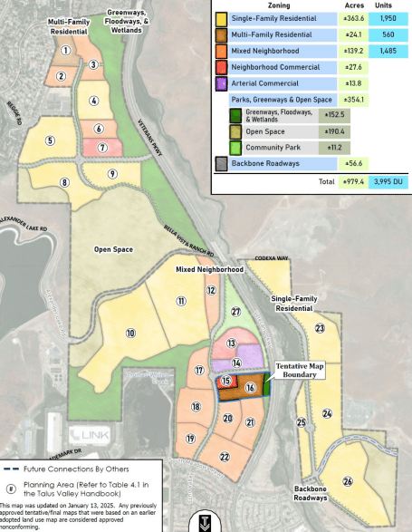412x532 pixels.
Task: Click the Arterial Commercial purple legend swatch
Action: [222, 83]
